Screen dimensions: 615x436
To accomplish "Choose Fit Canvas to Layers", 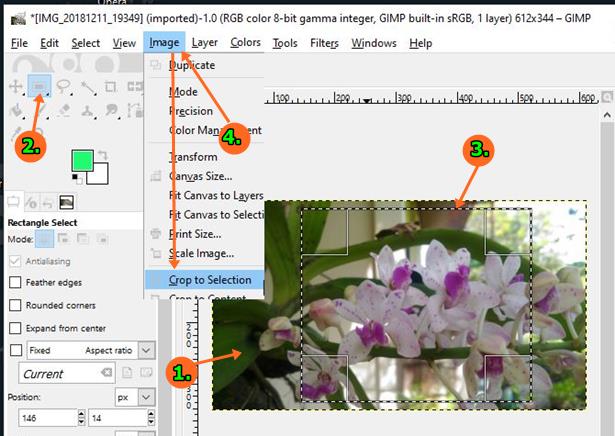I will pos(204,195).
